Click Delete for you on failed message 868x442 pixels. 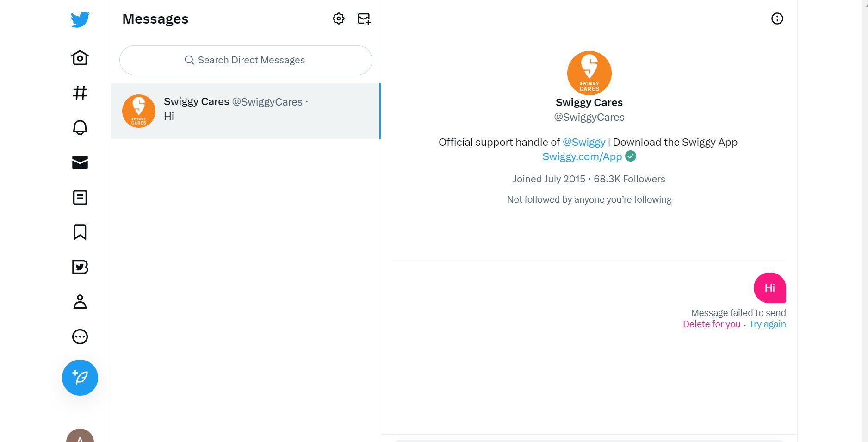tap(711, 324)
